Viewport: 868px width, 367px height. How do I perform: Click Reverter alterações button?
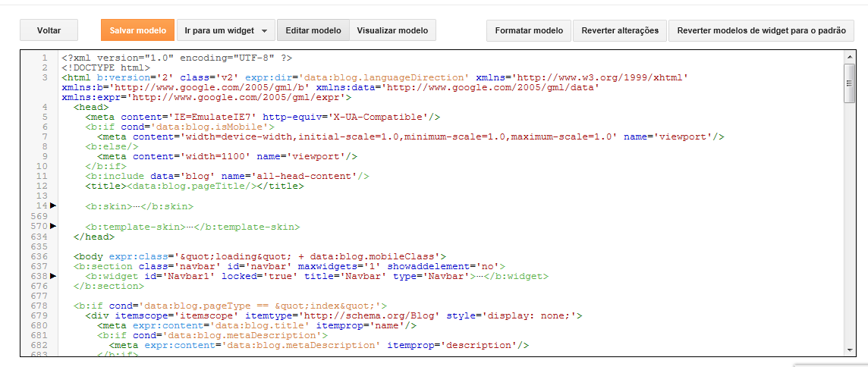pos(620,30)
